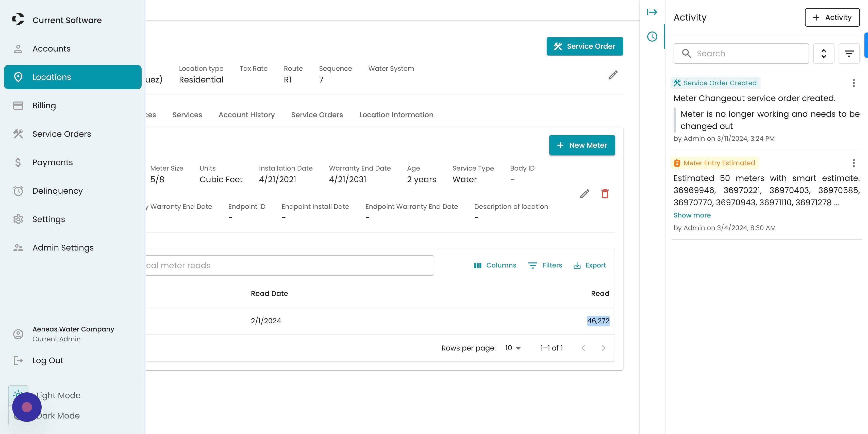
Task: Edit location details with pencil icon
Action: (613, 75)
